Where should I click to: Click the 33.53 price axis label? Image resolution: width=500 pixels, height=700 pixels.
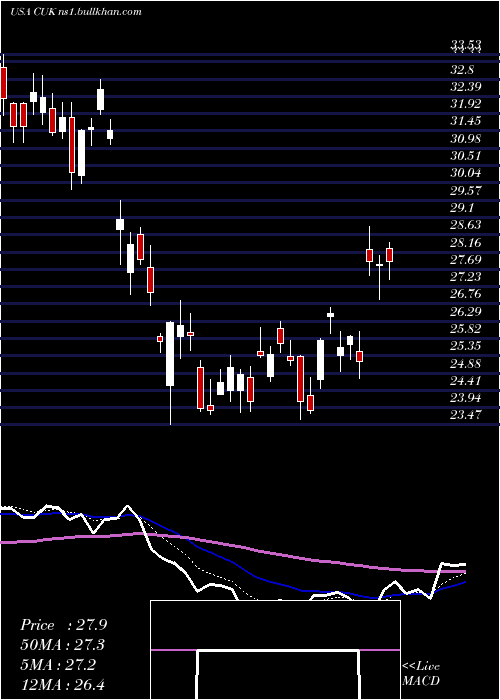tap(466, 45)
